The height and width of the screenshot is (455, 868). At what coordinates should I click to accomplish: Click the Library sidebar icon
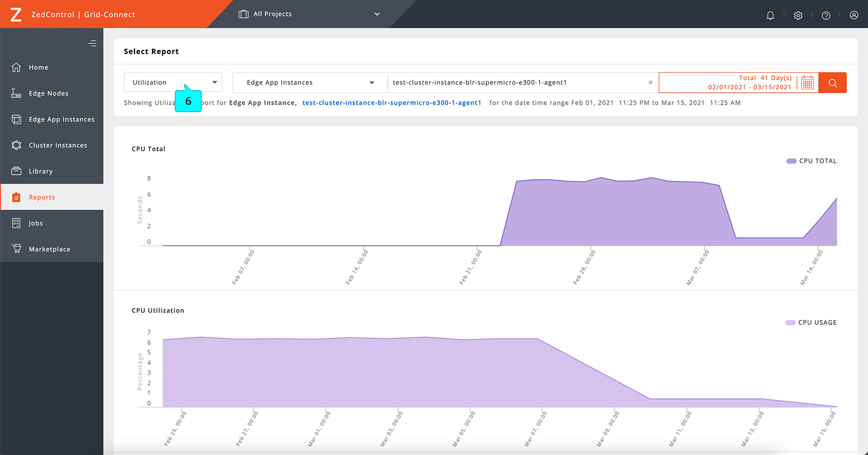pos(16,171)
